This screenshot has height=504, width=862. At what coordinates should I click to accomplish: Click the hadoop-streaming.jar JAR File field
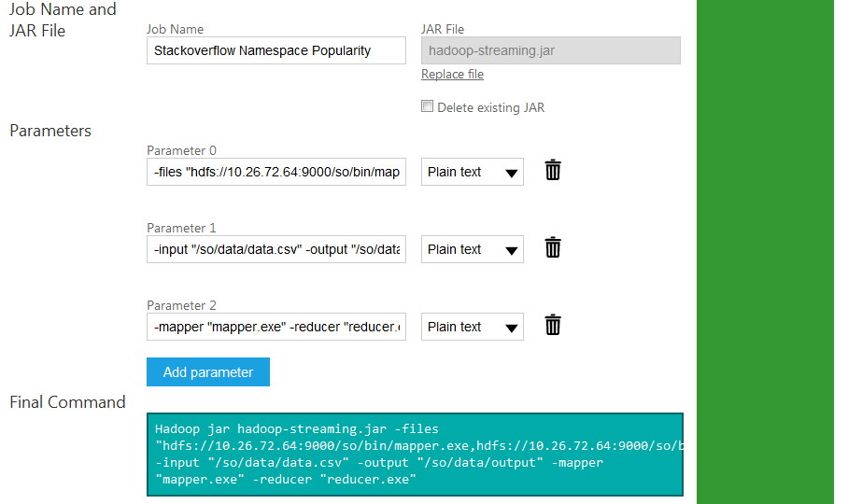(x=550, y=50)
